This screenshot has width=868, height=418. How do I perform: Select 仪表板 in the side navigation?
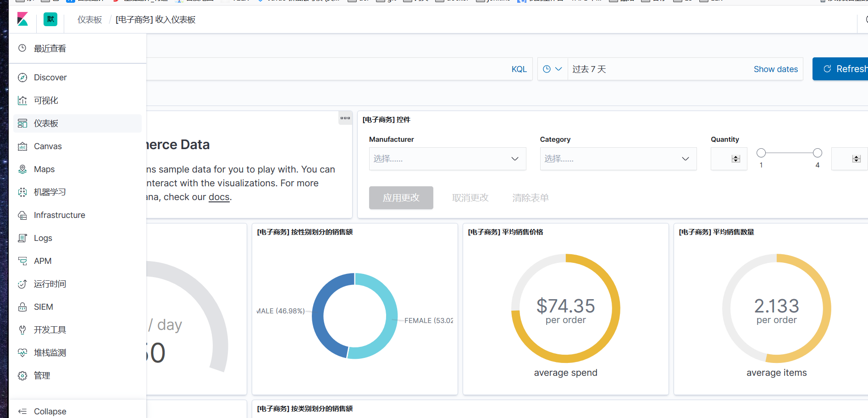77,123
